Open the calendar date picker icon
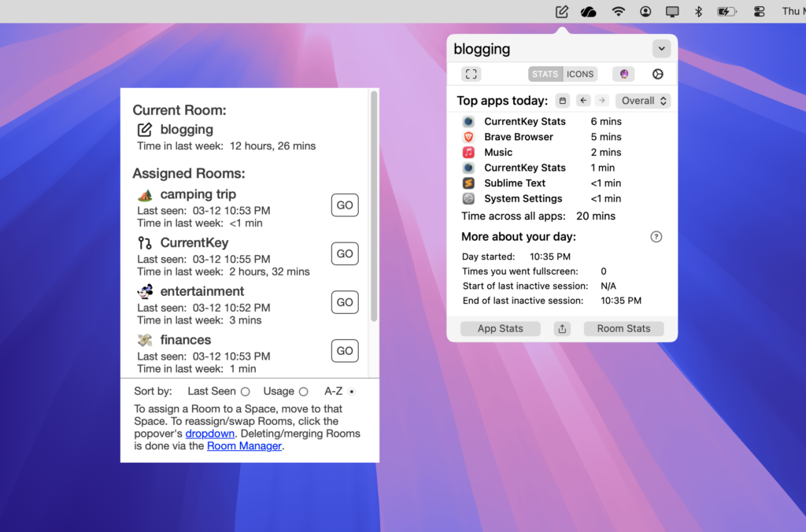Screen dimensions: 806x532 coord(563,101)
